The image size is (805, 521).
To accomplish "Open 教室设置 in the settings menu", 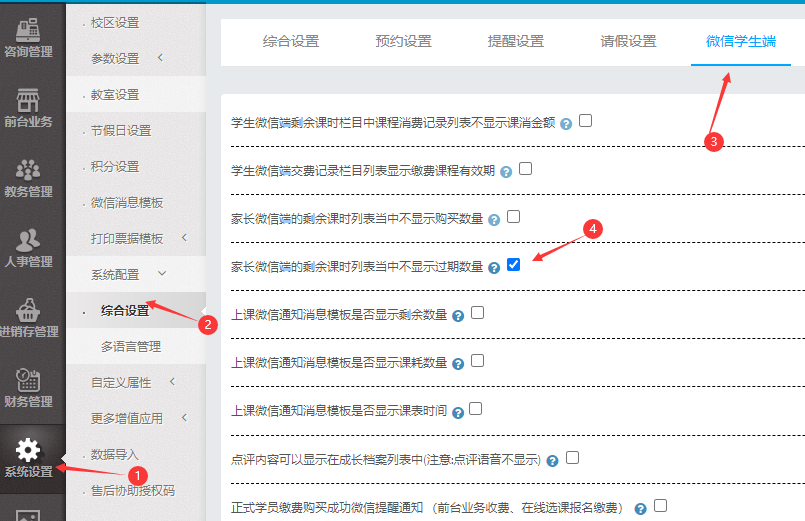I will (x=115, y=95).
